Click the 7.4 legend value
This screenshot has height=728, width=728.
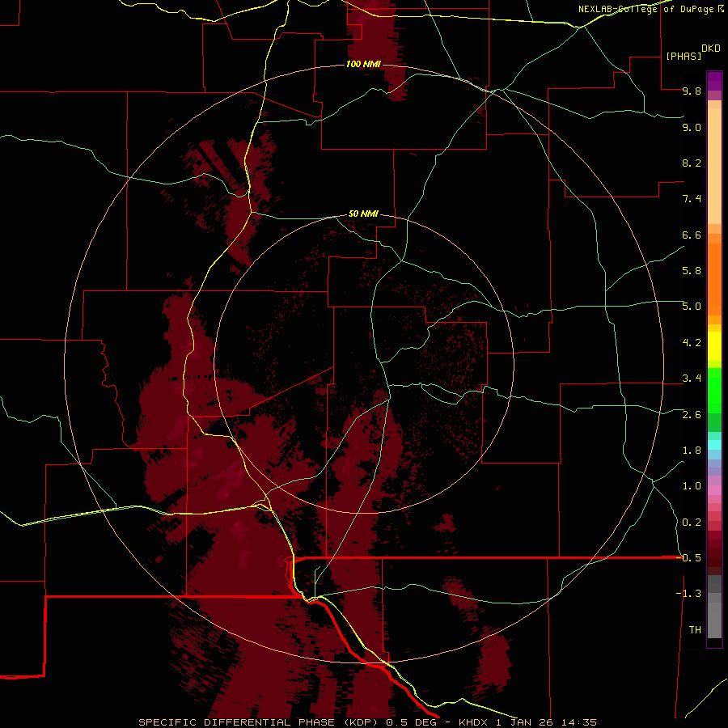coord(692,199)
